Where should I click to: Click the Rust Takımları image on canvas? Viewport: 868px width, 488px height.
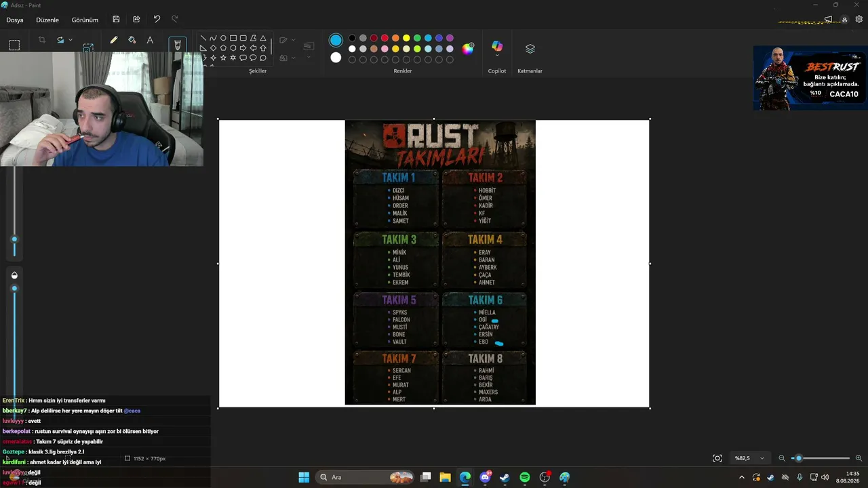coord(440,262)
